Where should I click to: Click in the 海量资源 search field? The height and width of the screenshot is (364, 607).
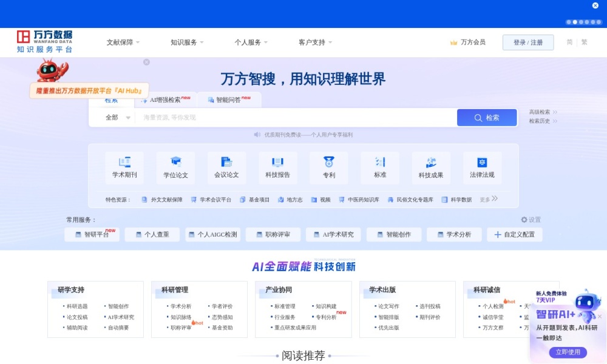tap(296, 117)
